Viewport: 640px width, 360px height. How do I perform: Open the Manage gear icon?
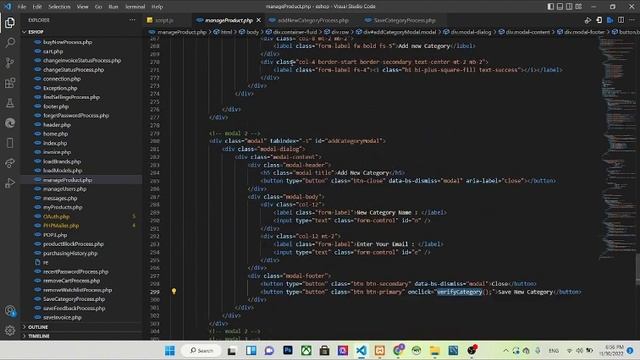10,330
